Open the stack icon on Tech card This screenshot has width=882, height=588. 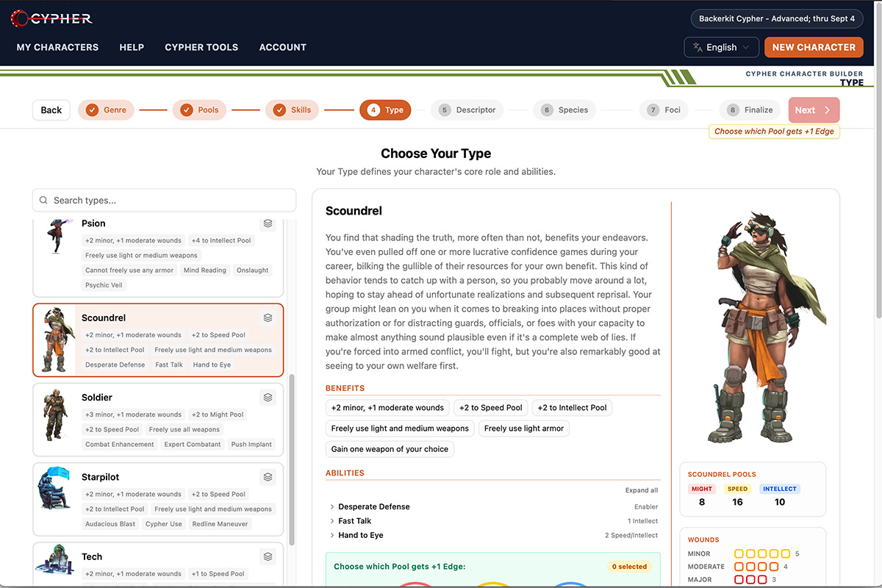268,556
